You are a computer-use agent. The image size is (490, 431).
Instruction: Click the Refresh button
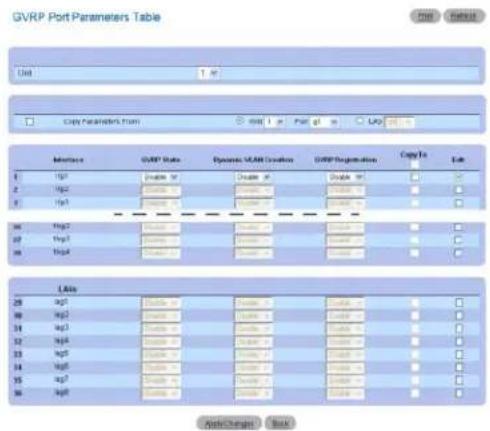tap(464, 16)
